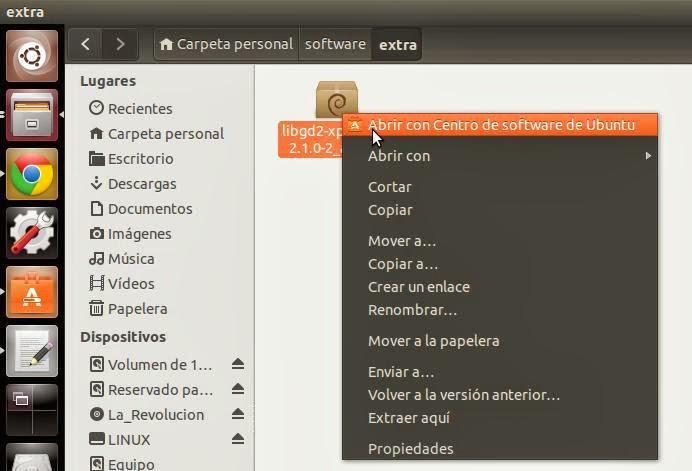
Task: Open the workspace switcher launcher icon
Action: point(32,410)
